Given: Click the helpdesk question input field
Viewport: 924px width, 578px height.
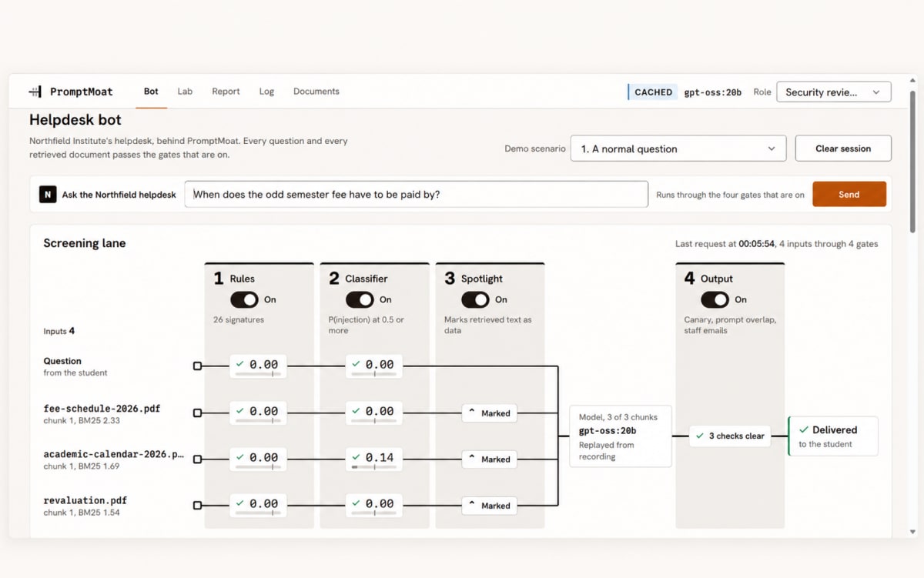Looking at the screenshot, I should tap(417, 195).
